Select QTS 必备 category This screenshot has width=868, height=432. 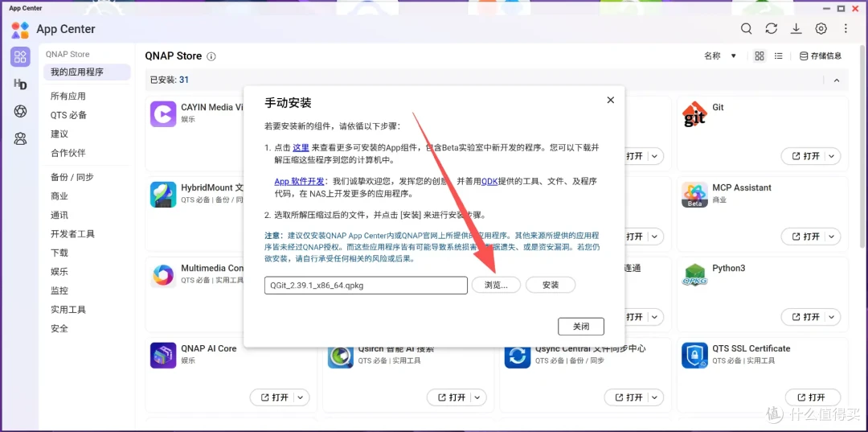tap(68, 115)
